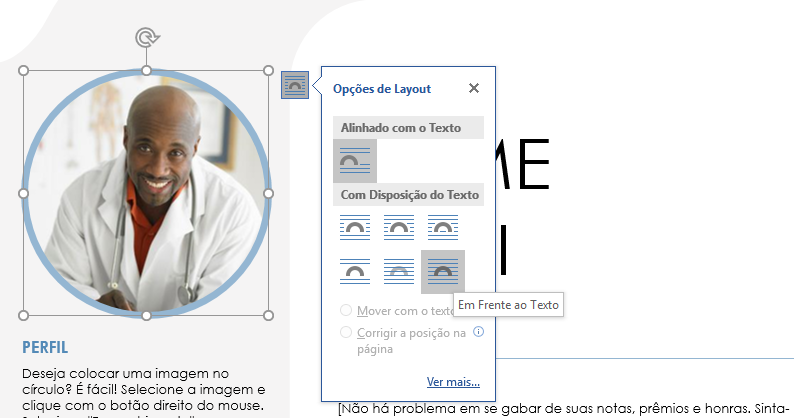The height and width of the screenshot is (418, 806).
Task: Select Corrigir a posição na página radio
Action: pyautogui.click(x=347, y=332)
